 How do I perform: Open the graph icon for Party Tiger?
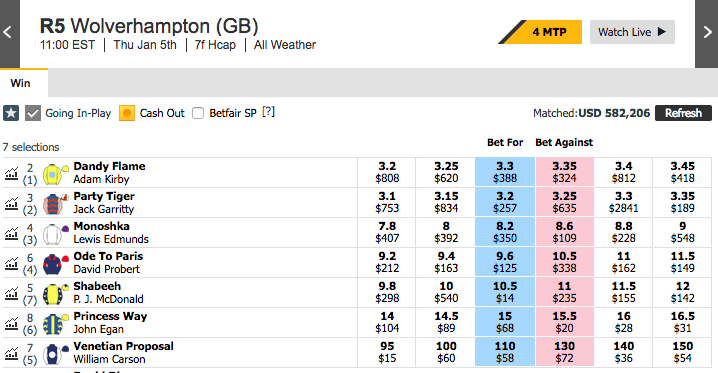click(x=11, y=203)
